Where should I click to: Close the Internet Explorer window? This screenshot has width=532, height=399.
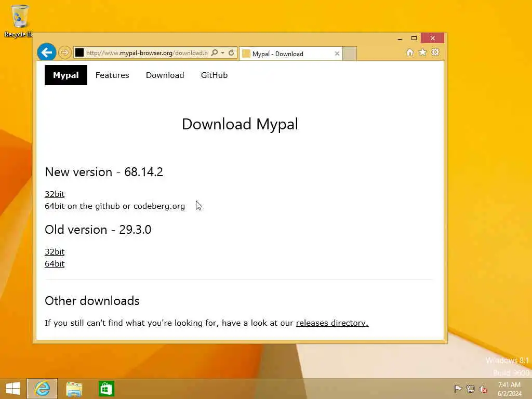click(x=433, y=38)
